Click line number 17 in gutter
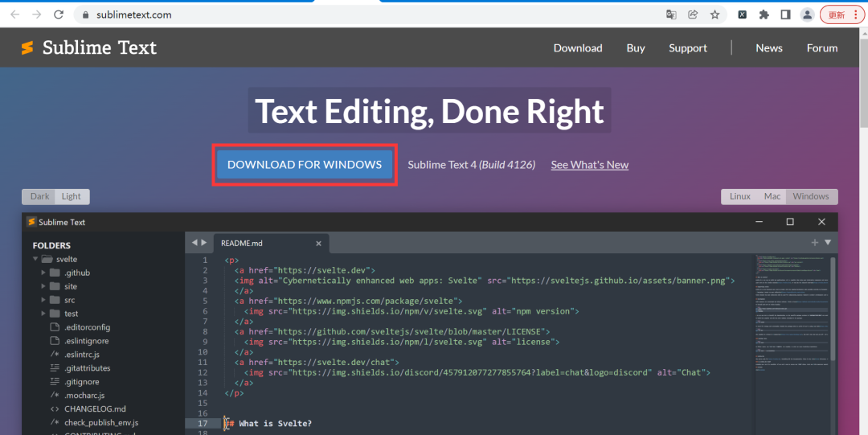 point(202,424)
